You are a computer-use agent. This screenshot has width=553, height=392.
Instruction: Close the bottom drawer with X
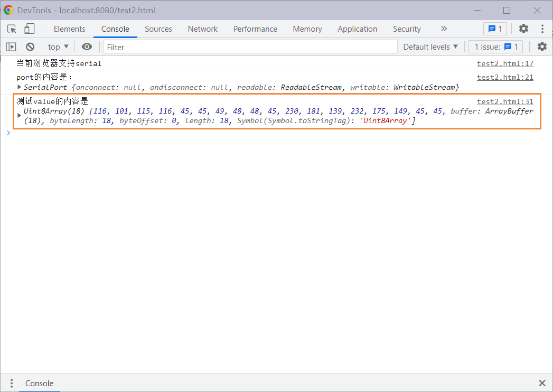click(x=542, y=383)
